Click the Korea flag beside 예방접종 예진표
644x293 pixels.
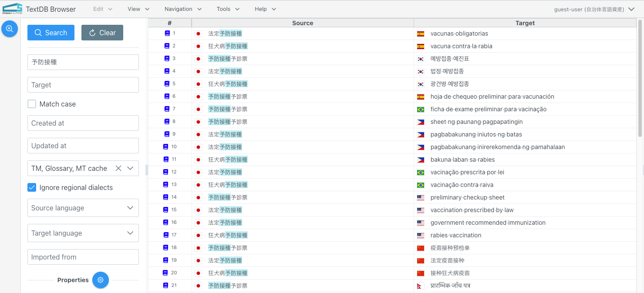[x=421, y=58]
